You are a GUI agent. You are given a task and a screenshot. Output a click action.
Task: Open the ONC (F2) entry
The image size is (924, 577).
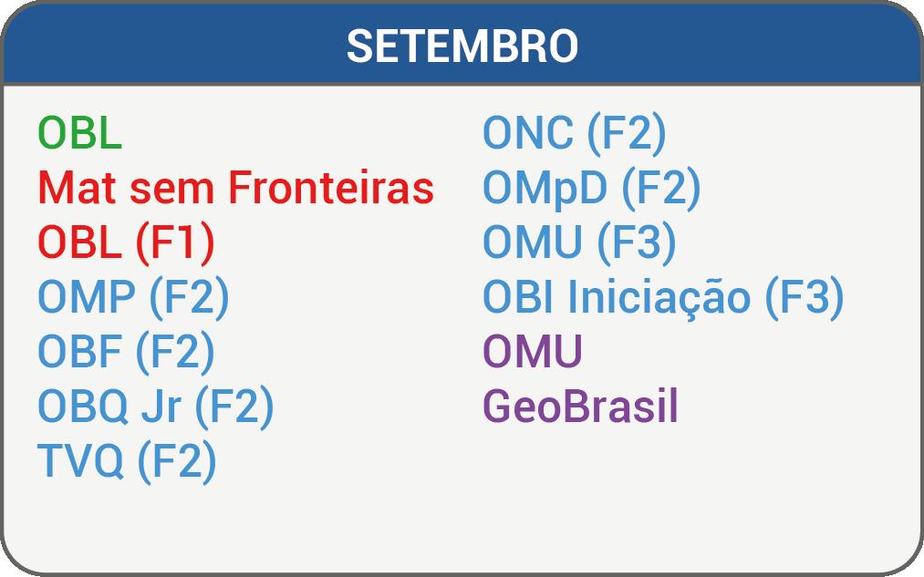(574, 134)
